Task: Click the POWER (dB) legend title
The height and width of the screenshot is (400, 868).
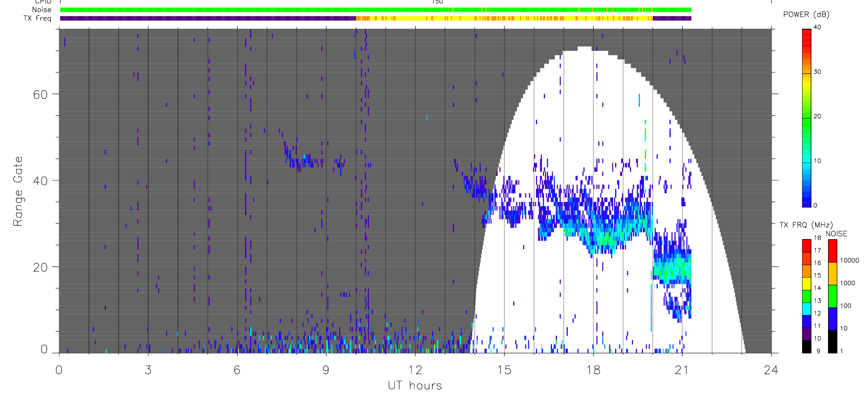Action: (x=806, y=15)
